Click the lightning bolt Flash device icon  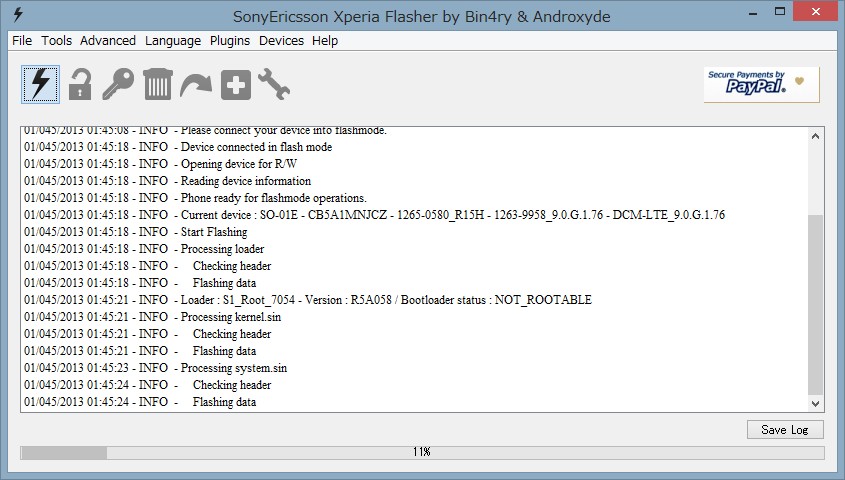click(40, 83)
